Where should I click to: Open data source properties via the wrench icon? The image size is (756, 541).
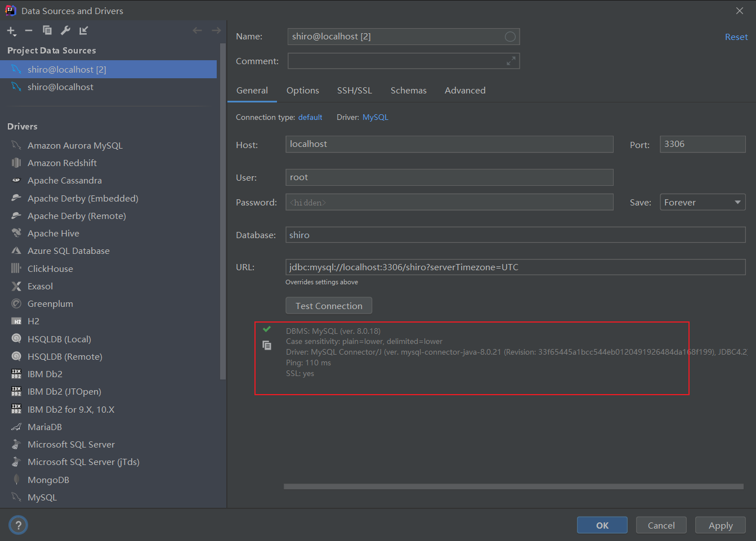(65, 30)
